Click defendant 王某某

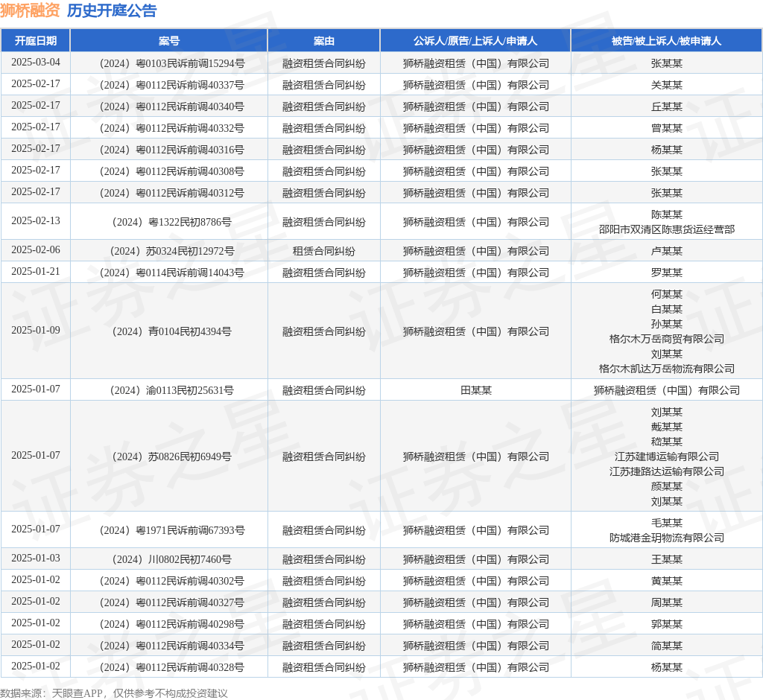click(x=667, y=559)
